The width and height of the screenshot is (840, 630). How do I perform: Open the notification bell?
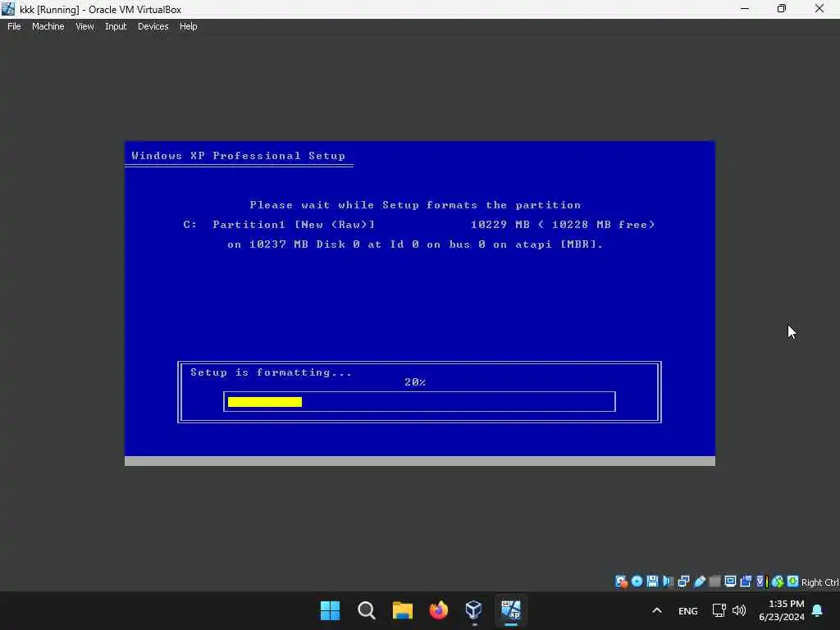click(x=818, y=610)
